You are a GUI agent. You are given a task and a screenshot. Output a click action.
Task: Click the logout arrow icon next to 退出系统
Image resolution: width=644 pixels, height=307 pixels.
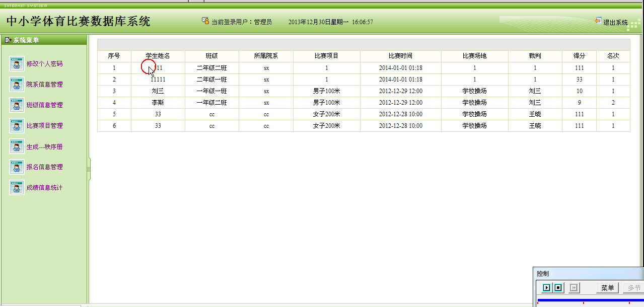coord(598,21)
